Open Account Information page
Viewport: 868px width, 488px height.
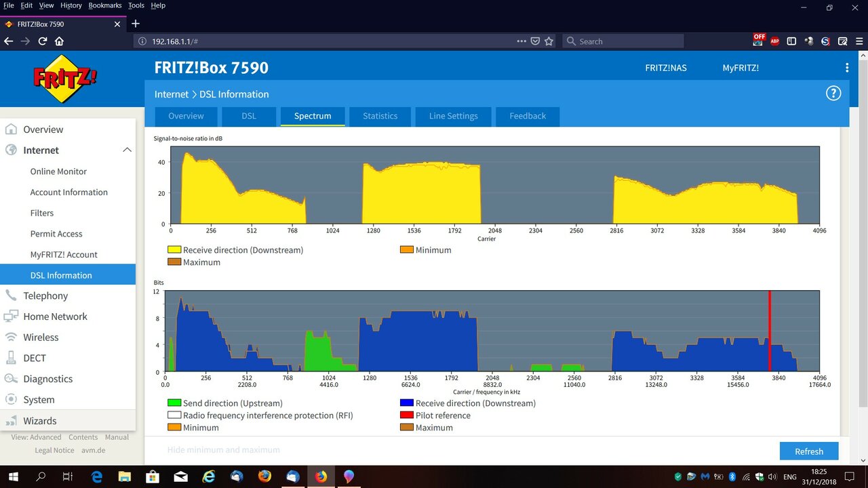[68, 192]
